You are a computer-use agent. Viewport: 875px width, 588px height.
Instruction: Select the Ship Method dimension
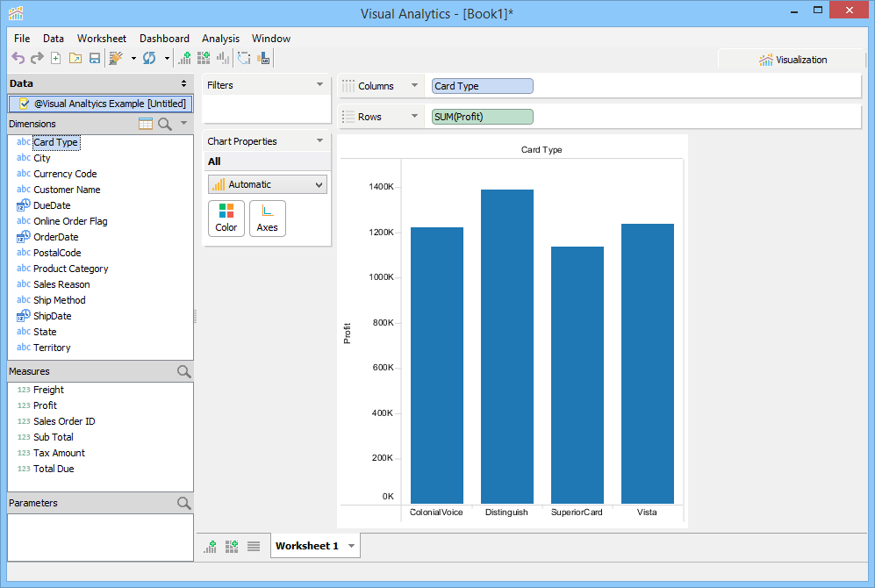[x=59, y=300]
